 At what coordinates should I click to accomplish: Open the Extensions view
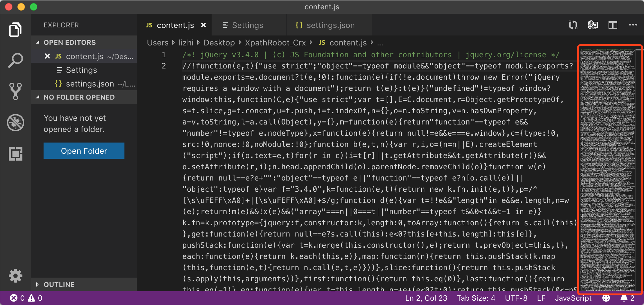(x=15, y=153)
